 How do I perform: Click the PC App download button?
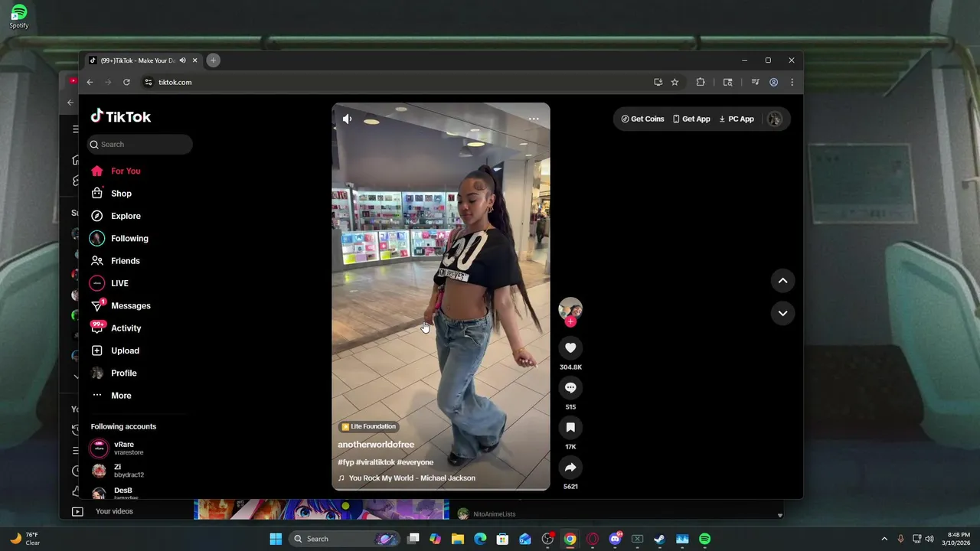click(x=737, y=119)
